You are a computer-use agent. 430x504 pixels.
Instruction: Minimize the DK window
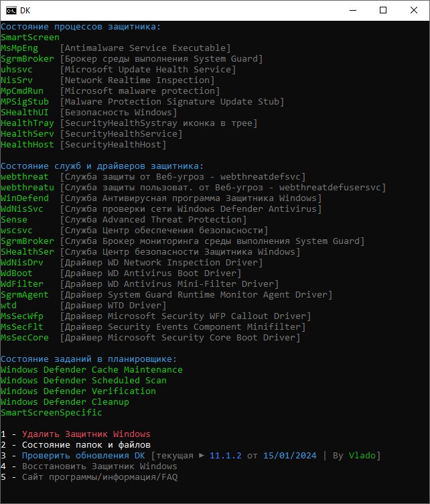tap(353, 10)
